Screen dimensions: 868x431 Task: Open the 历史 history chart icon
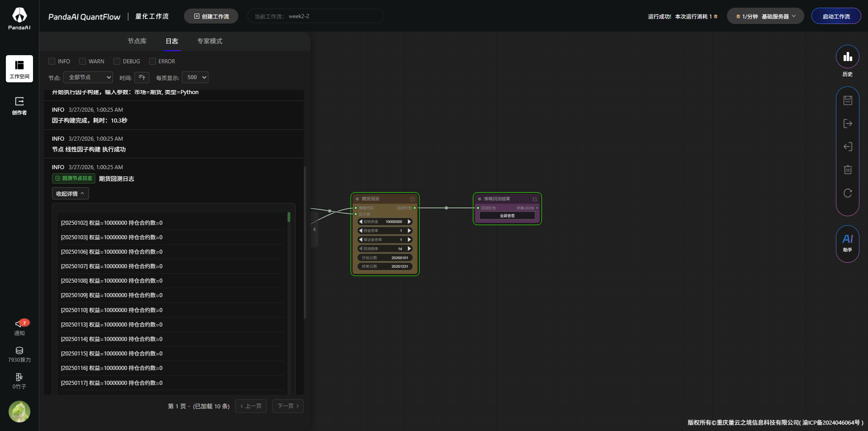point(847,57)
